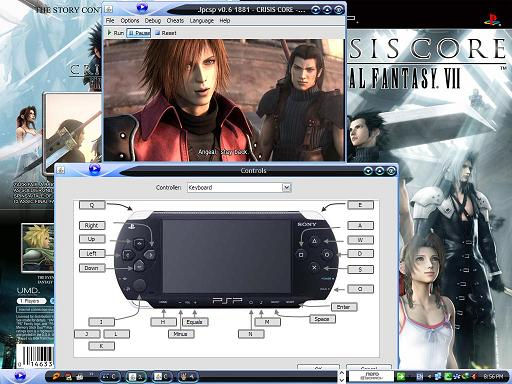Click the third quick launch icon
The width and height of the screenshot is (512, 384).
(x=80, y=377)
